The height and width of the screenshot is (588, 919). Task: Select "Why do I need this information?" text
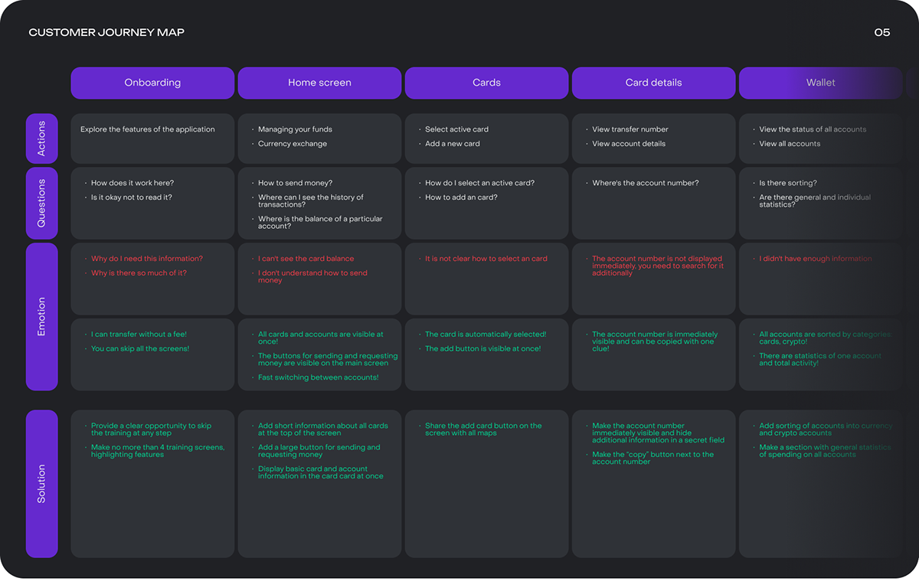pos(147,259)
